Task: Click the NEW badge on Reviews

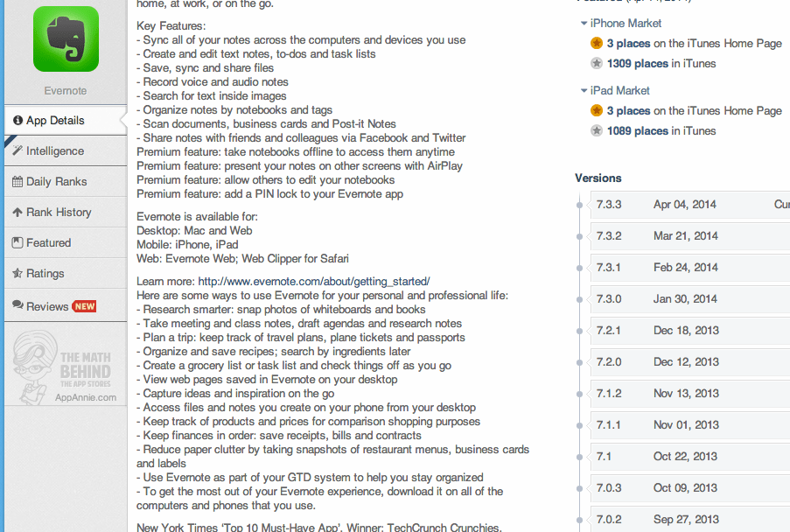Action: (x=82, y=304)
